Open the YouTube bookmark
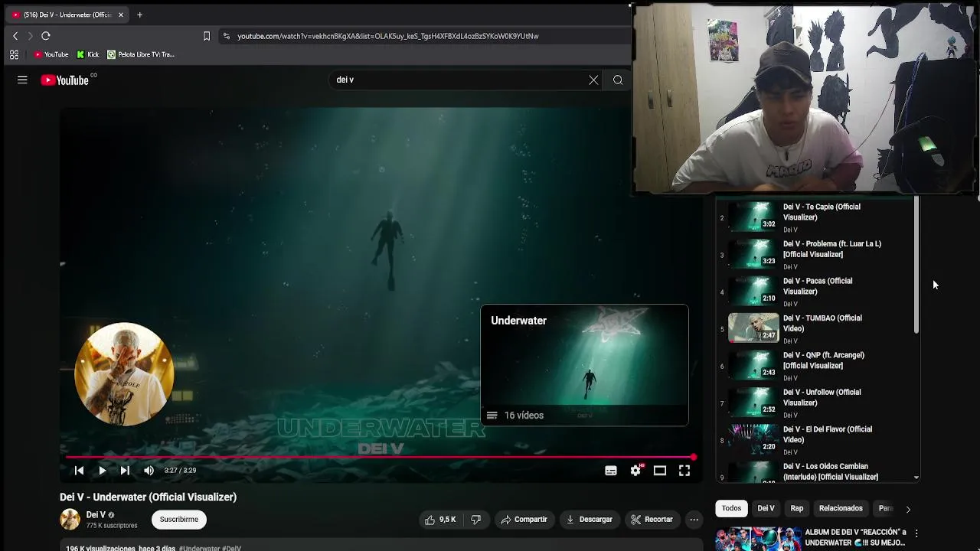980x551 pixels. 51,54
